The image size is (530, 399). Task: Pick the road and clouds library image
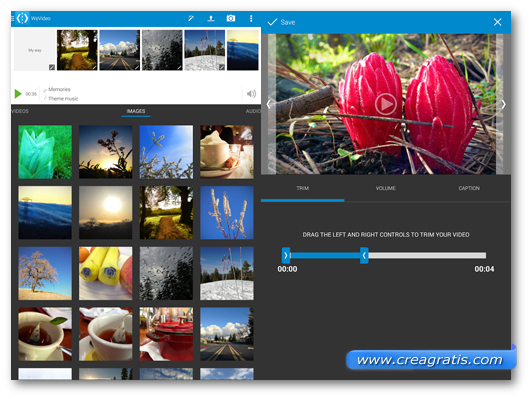(227, 334)
